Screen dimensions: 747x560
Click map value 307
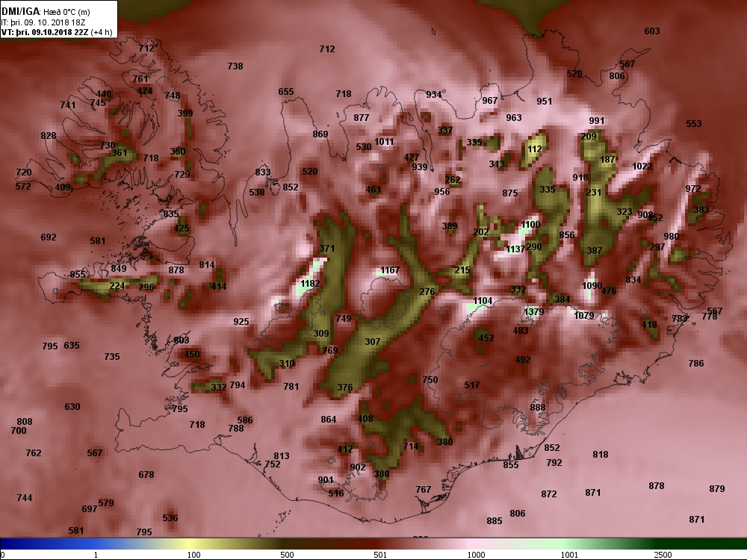tap(373, 341)
